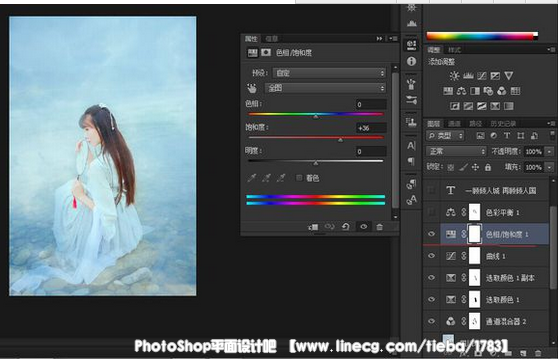Open the layer filter type (类型) dropdown
The width and height of the screenshot is (558, 363).
(x=445, y=136)
